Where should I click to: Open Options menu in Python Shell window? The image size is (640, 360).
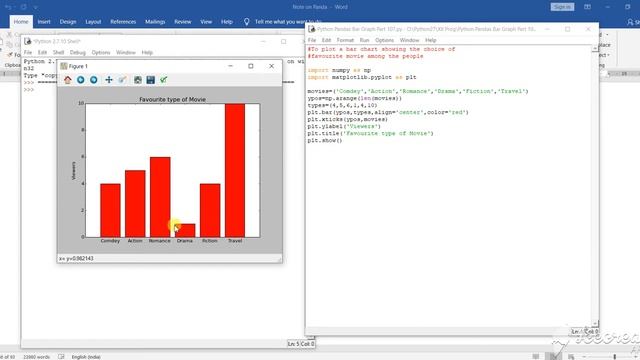point(101,53)
